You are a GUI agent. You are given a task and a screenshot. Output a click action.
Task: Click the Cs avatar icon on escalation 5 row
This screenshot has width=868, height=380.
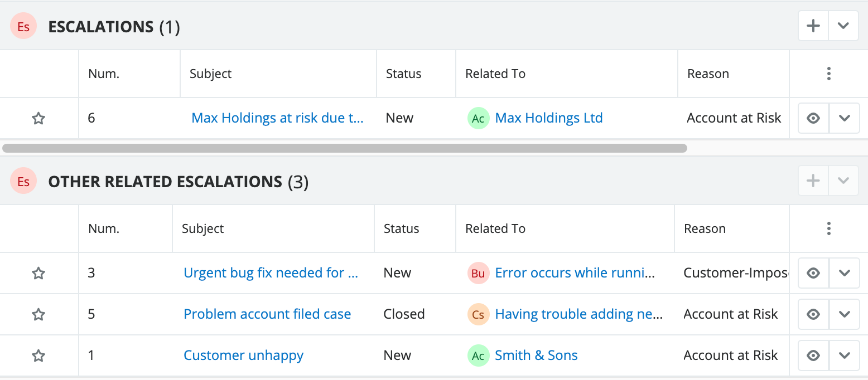(478, 314)
